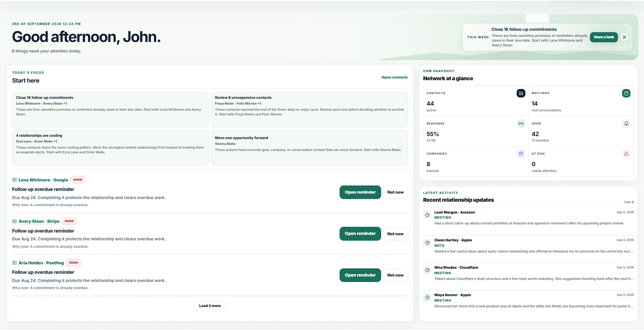Open the Lena Whitmore · Google contact link
Image resolution: width=644 pixels, height=330 pixels.
pyautogui.click(x=43, y=180)
